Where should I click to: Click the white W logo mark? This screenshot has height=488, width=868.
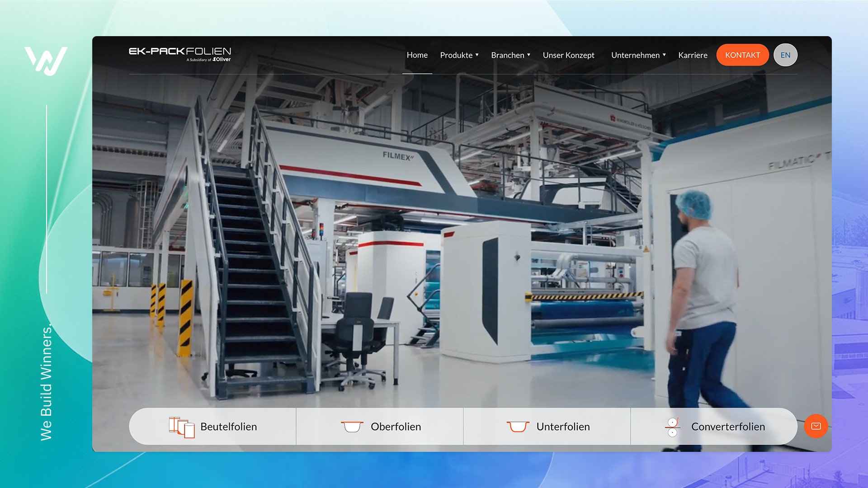(x=46, y=61)
